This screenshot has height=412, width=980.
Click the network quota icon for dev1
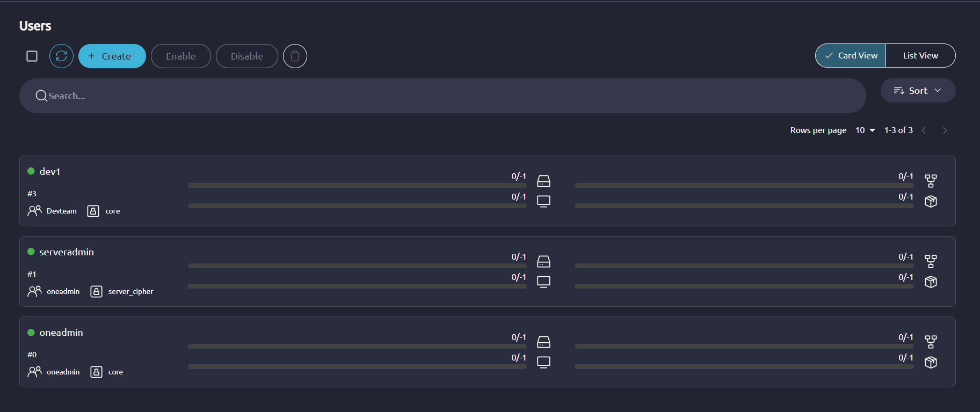(x=931, y=181)
